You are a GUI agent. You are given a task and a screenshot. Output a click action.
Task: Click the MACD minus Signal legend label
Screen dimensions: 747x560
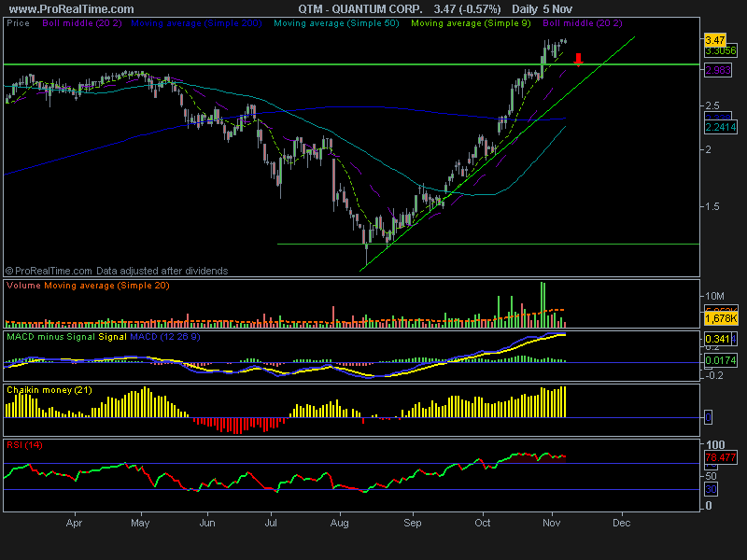pyautogui.click(x=51, y=337)
